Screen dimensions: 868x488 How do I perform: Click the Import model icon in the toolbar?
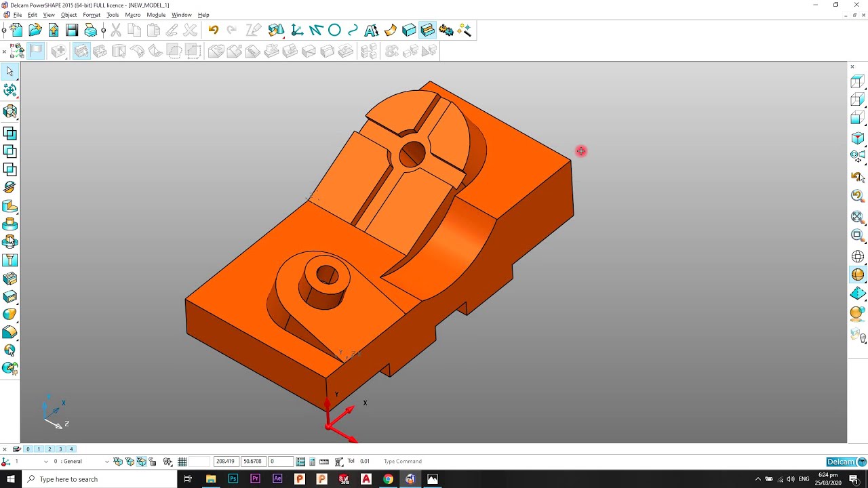pyautogui.click(x=54, y=30)
